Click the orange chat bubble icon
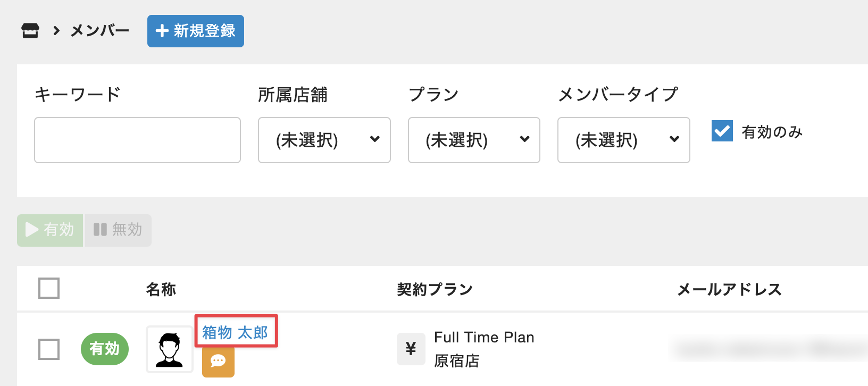This screenshot has height=386, width=868. (x=218, y=362)
